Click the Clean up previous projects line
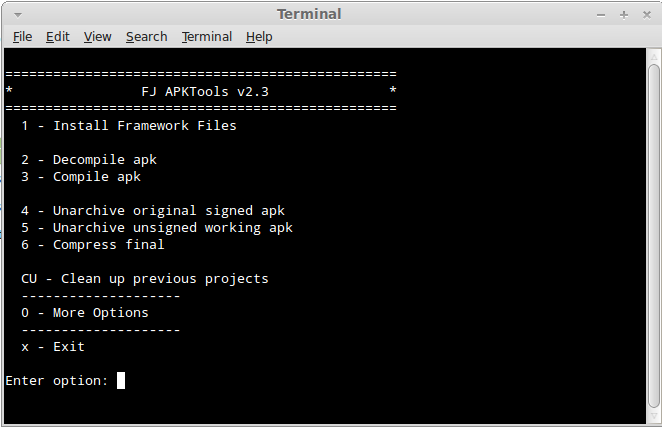The height and width of the screenshot is (427, 662). click(145, 279)
